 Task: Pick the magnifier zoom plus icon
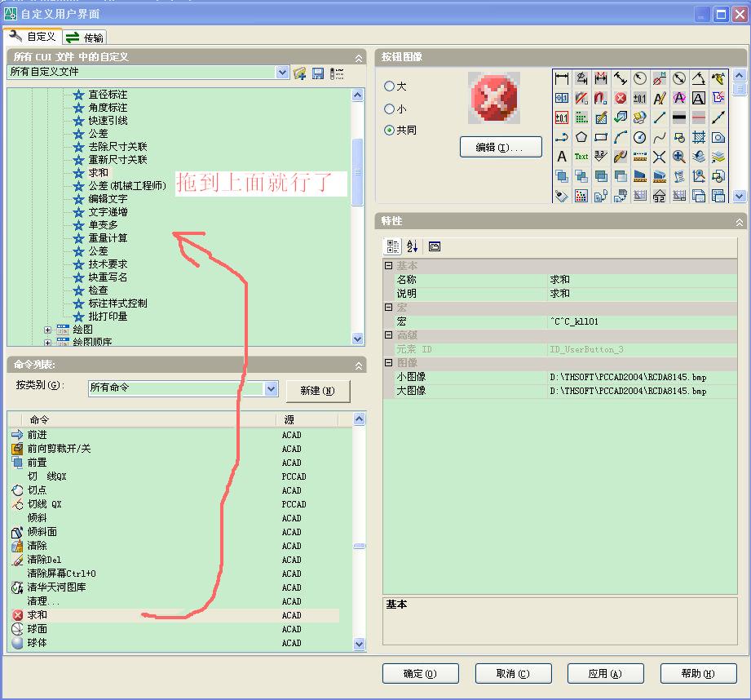pyautogui.click(x=679, y=157)
